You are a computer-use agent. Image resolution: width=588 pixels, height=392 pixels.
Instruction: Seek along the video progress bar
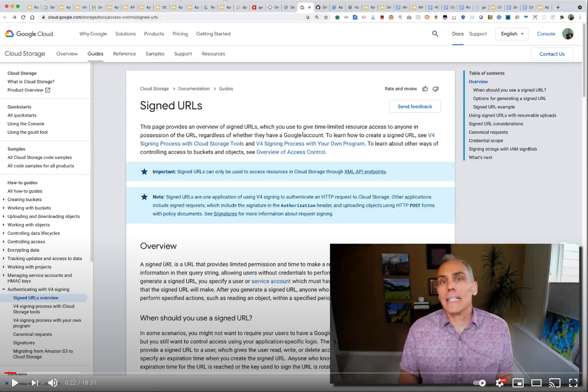tap(294, 373)
